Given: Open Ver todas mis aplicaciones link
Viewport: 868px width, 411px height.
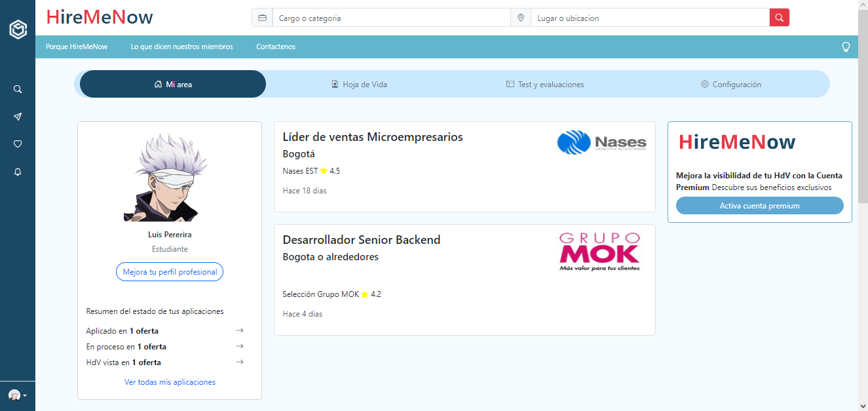Looking at the screenshot, I should tap(170, 382).
